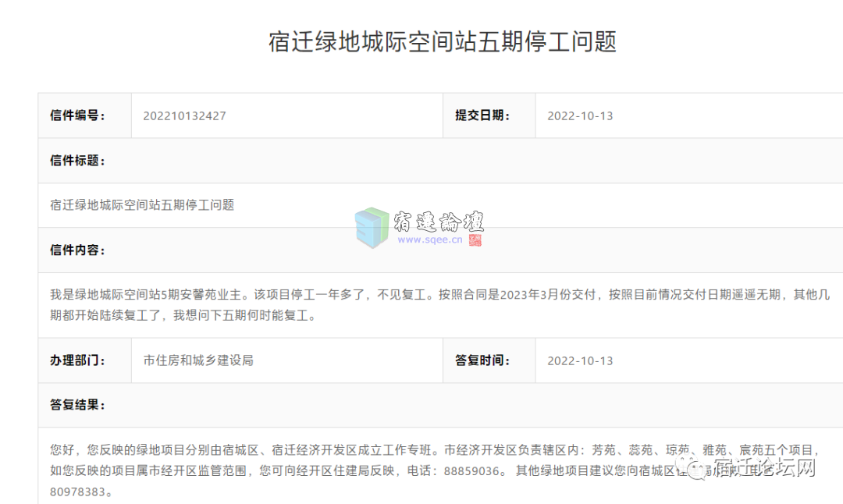
Task: Click the phone number 88859036
Action: pyautogui.click(x=471, y=471)
